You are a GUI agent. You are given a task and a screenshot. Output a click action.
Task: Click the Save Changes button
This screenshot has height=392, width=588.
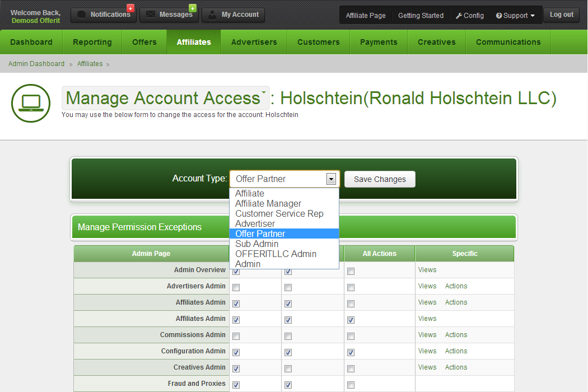point(380,179)
